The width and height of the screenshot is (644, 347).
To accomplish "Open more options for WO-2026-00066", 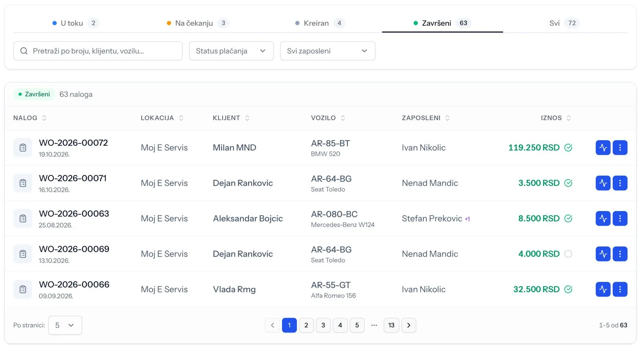I will click(x=620, y=289).
